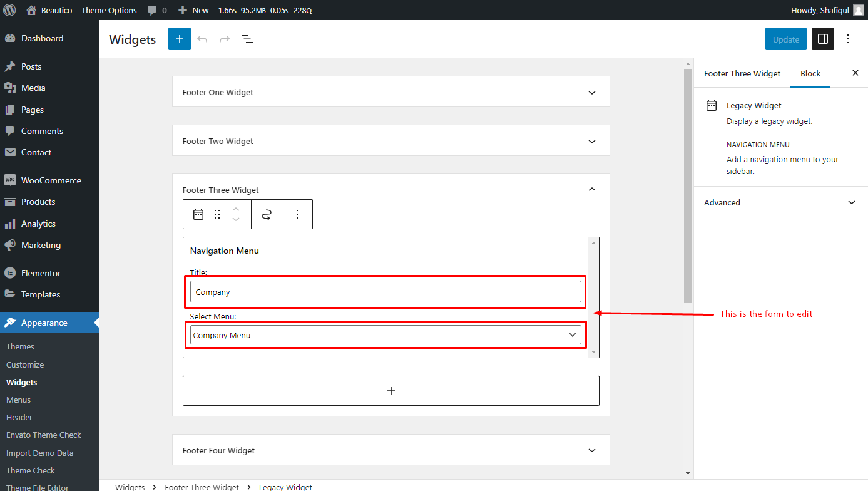The image size is (868, 491).
Task: Open Products in the sidebar
Action: click(x=49, y=202)
